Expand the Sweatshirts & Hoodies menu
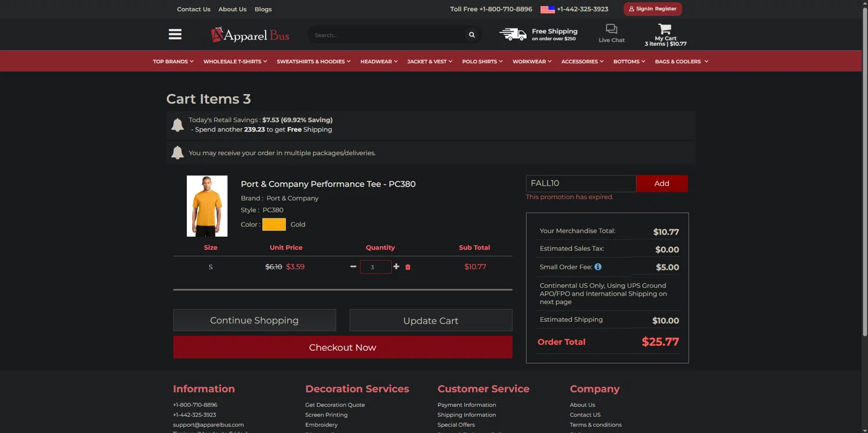Viewport: 868px width, 433px height. (314, 61)
